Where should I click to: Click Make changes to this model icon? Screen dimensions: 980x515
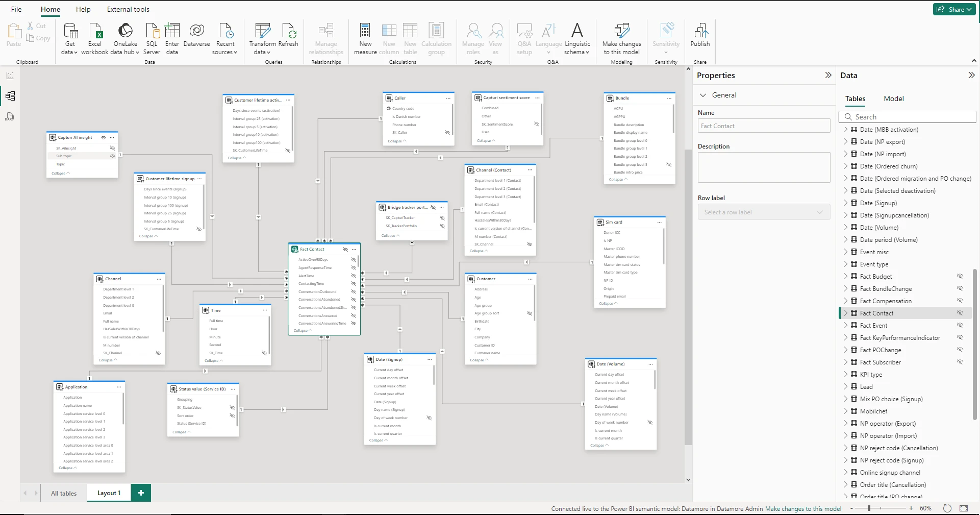(621, 32)
